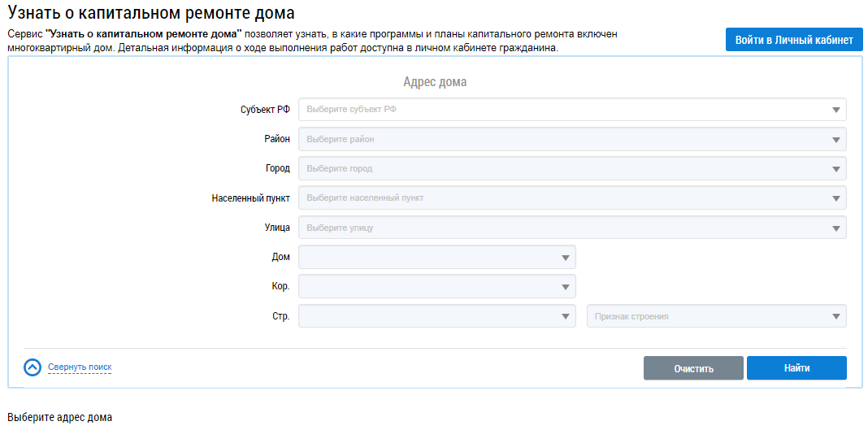Expand the Город combo box
This screenshot has width=868, height=430.
[561, 169]
